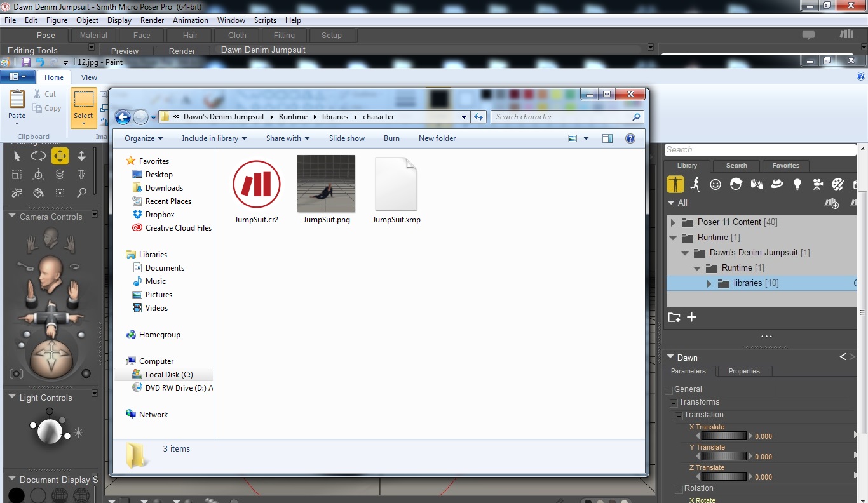Open the Poses library category running figure

tap(695, 184)
